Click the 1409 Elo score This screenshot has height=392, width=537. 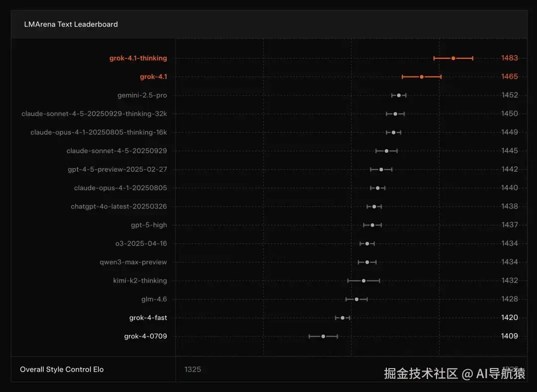click(510, 336)
